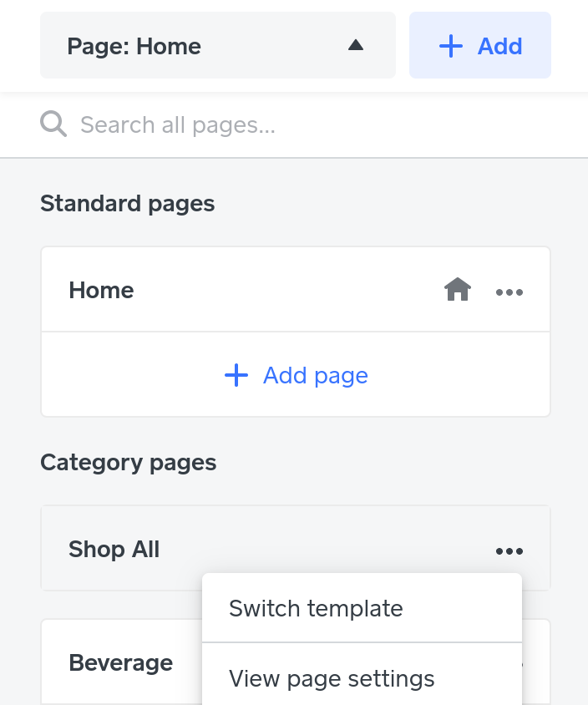Image resolution: width=588 pixels, height=705 pixels.
Task: Select the Shop All category page
Action: (296, 549)
